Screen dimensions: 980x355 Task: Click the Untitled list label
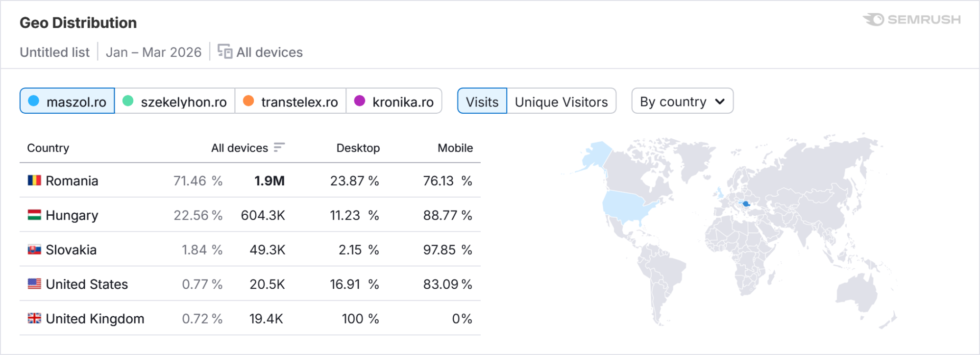[54, 52]
